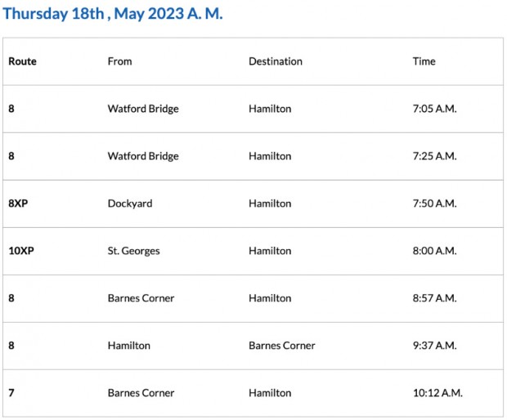The image size is (507, 420).
Task: Click the Thursday 18th May 2023 heading
Action: [x=113, y=15]
